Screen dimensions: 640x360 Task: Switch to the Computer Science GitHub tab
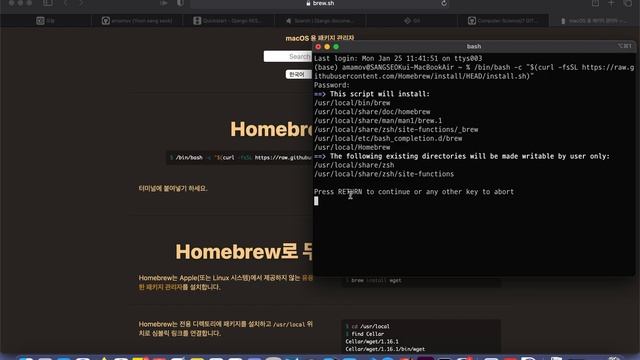click(503, 20)
